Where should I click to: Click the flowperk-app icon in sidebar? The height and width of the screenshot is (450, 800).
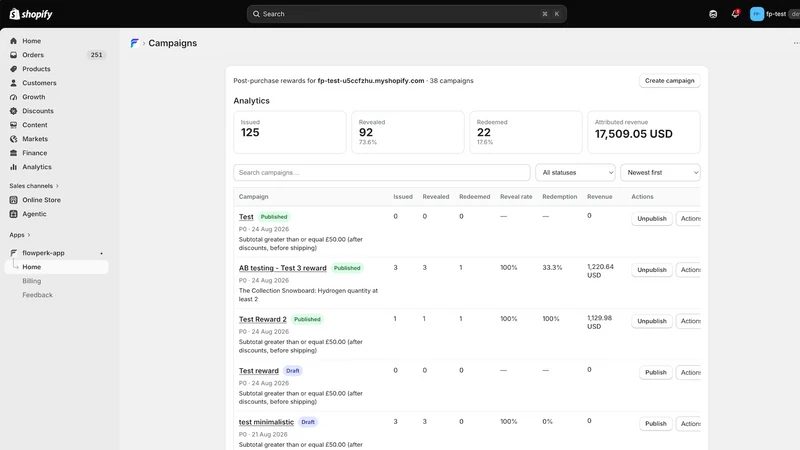pos(14,253)
